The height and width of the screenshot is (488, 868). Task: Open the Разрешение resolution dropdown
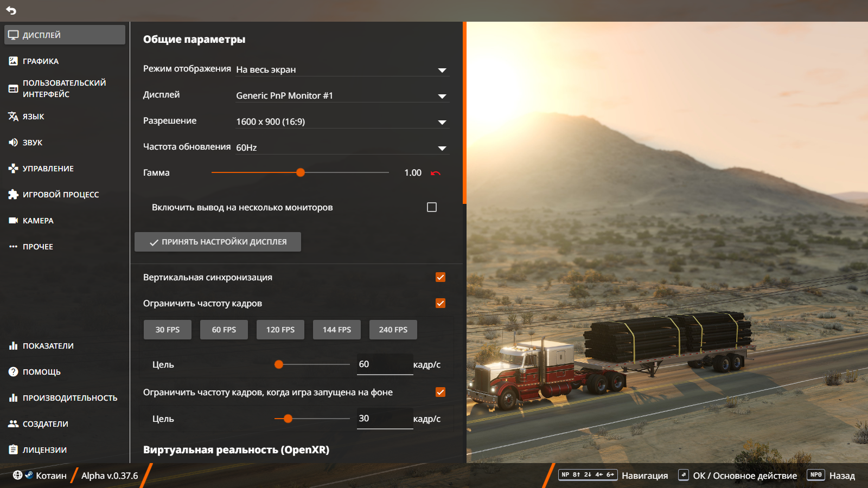tap(342, 121)
